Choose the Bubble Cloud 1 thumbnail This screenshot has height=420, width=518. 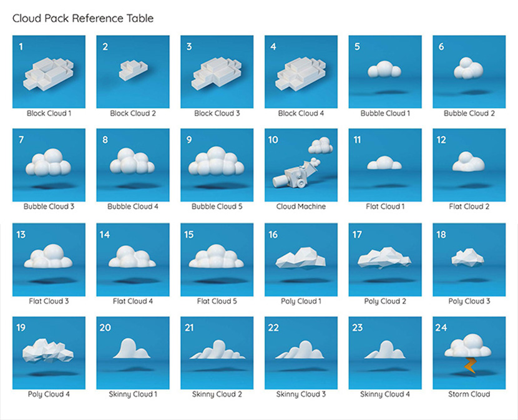click(x=385, y=72)
